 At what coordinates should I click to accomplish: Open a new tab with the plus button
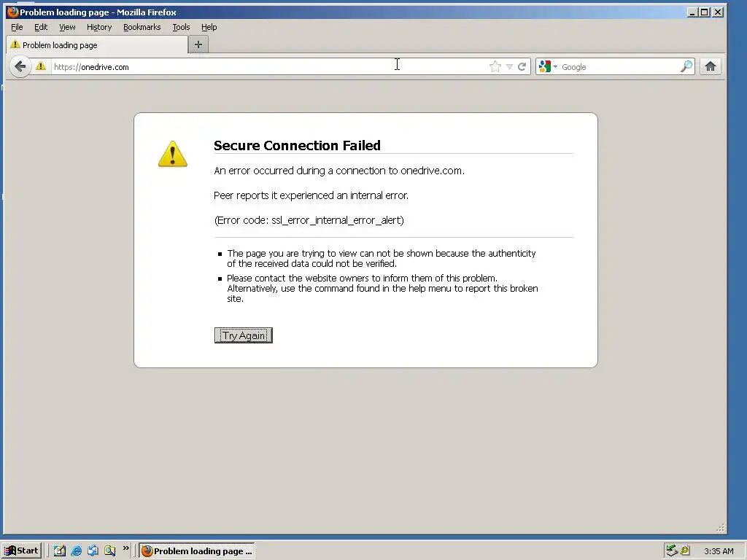click(198, 44)
